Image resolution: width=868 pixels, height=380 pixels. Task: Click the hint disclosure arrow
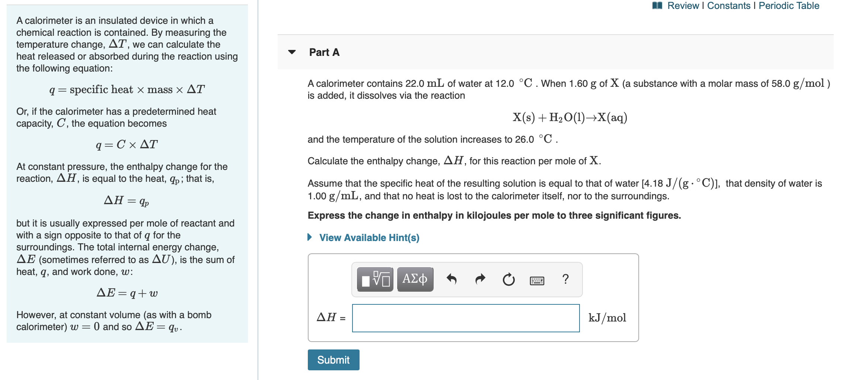tap(310, 237)
